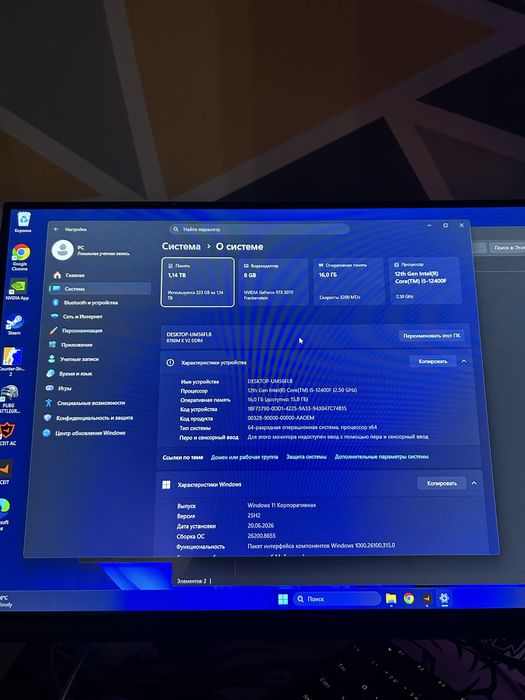Collapse Характеристики устройства section
Image resolution: width=525 pixels, height=700 pixels.
click(464, 361)
